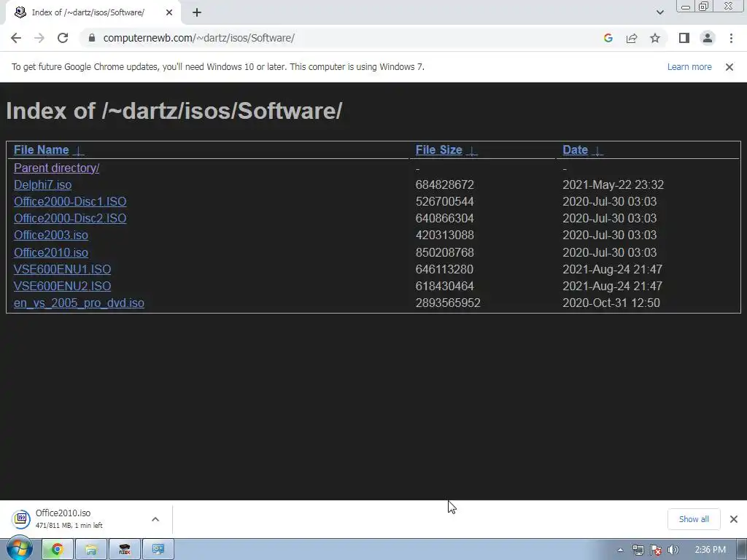Click Chrome icon in taskbar
Screen dimensions: 747x560
click(x=57, y=550)
